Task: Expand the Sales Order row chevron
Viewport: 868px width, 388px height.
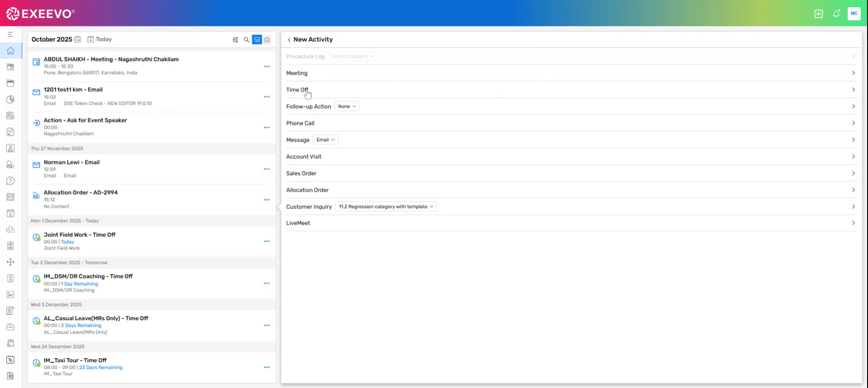Action: [854, 173]
